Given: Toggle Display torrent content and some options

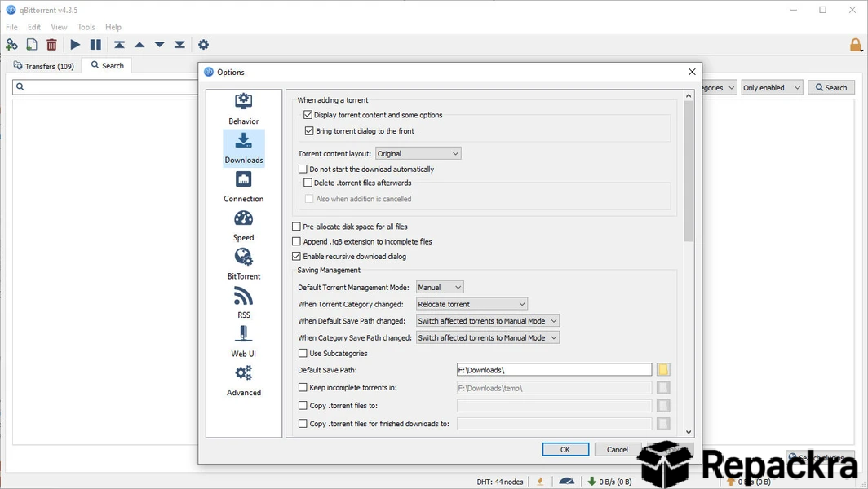Looking at the screenshot, I should [x=308, y=115].
